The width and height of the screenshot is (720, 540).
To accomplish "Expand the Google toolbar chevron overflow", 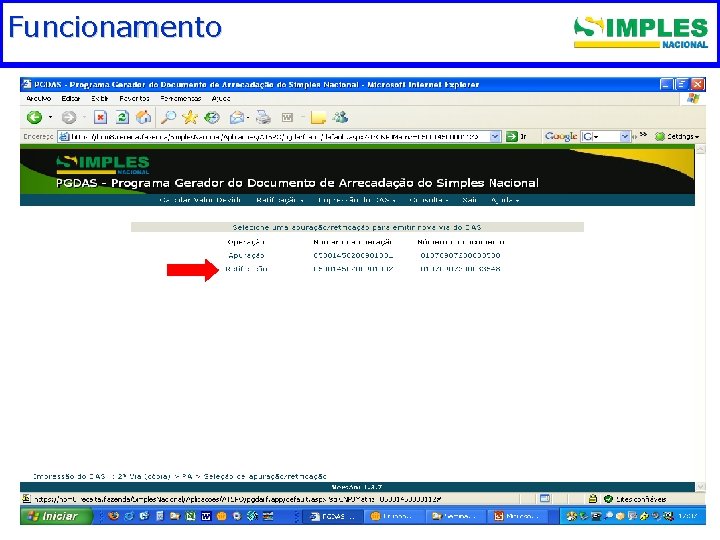I will [x=643, y=135].
